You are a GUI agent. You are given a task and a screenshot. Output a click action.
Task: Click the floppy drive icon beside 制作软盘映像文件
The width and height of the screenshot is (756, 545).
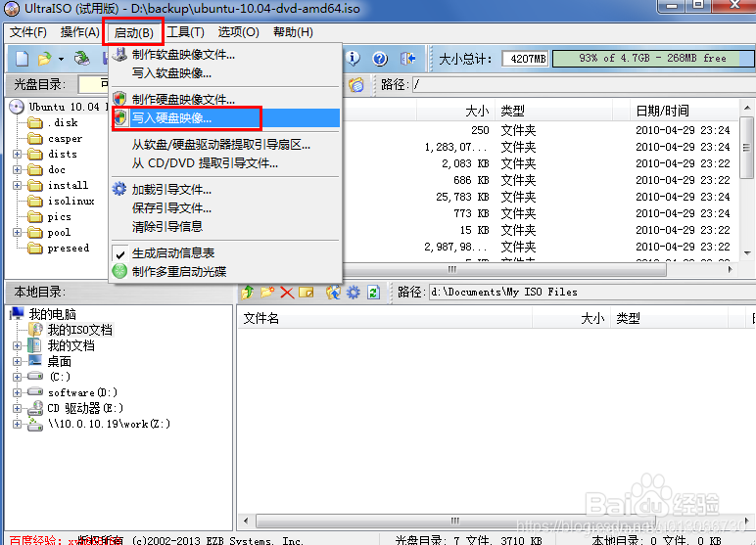pyautogui.click(x=119, y=54)
